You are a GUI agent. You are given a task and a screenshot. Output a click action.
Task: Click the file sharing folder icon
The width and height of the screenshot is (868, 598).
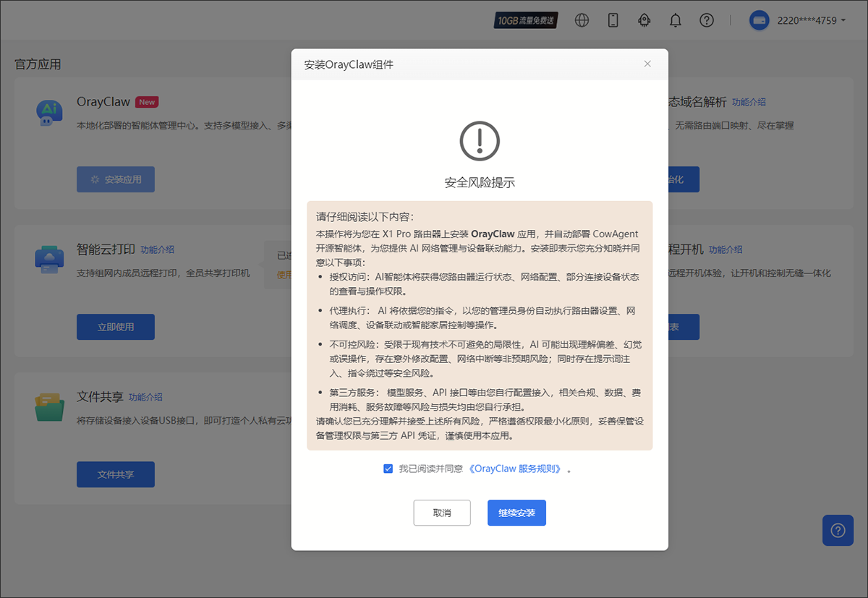(x=49, y=408)
